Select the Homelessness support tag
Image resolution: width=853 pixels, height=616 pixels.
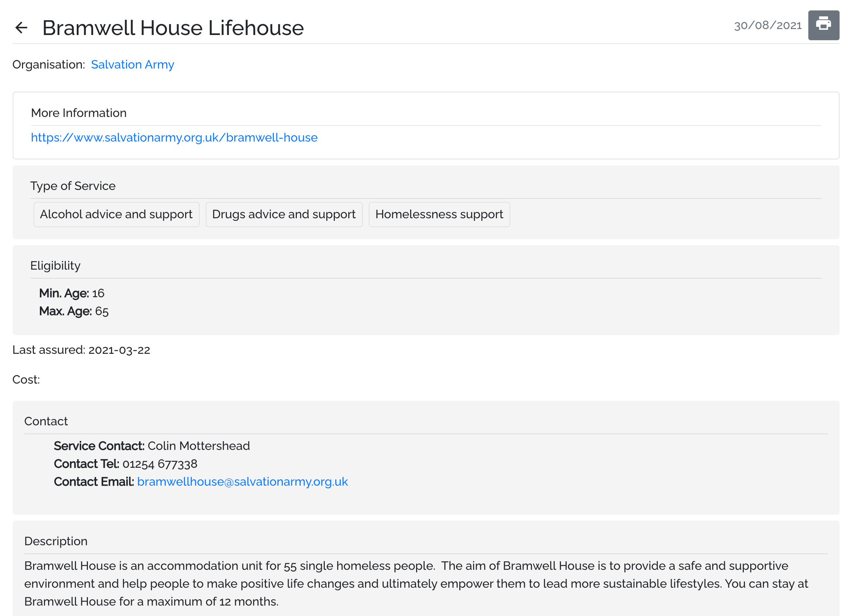439,215
